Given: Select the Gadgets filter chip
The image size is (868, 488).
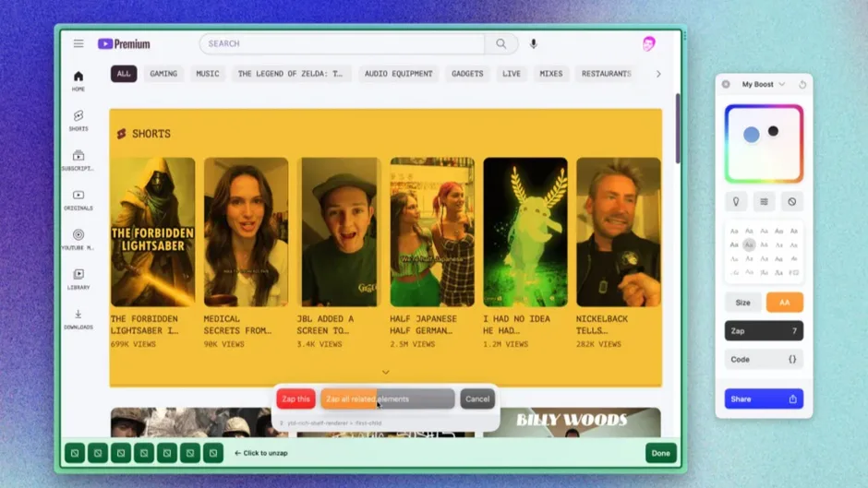Looking at the screenshot, I should click(x=467, y=74).
